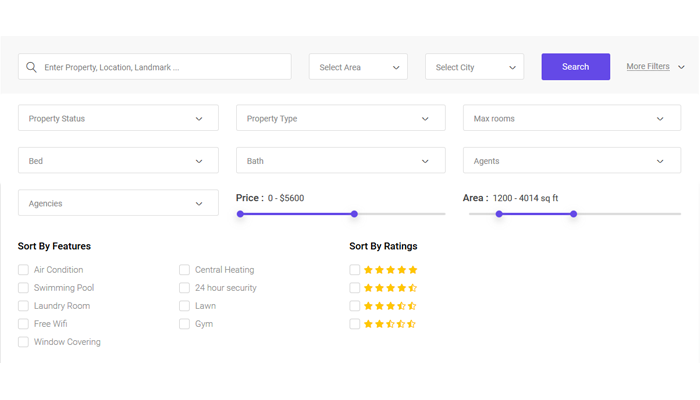Open the Bath dropdown

[x=341, y=161]
